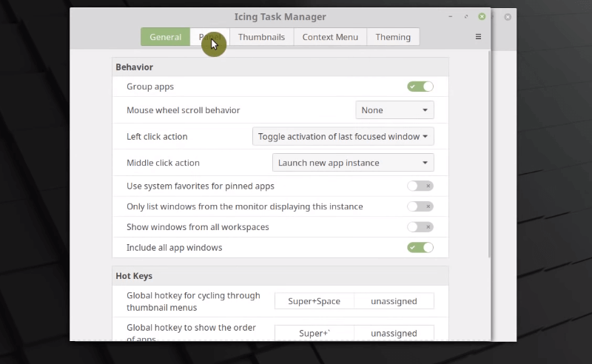
Task: Click Global hotkey for cycling through thumbnail menus label
Action: (x=193, y=301)
